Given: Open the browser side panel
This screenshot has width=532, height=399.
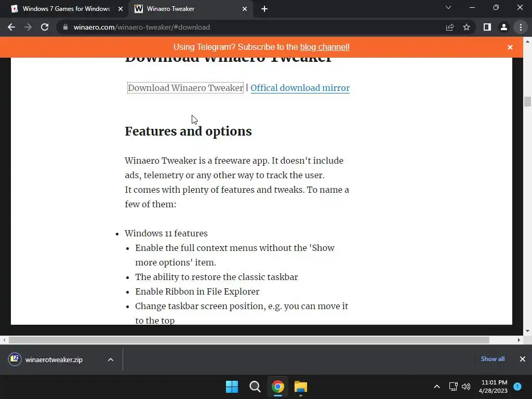Looking at the screenshot, I should [487, 27].
